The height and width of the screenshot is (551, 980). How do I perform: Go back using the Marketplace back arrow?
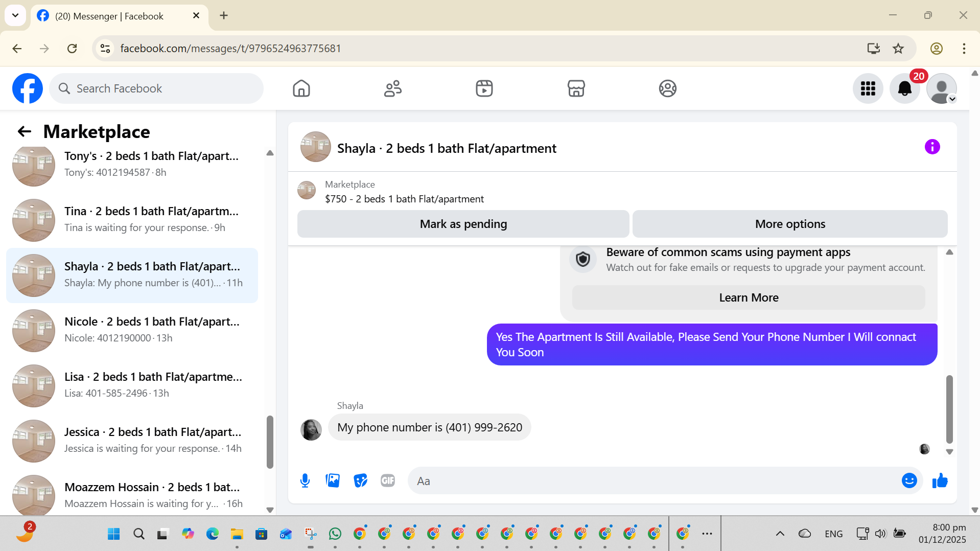[25, 132]
